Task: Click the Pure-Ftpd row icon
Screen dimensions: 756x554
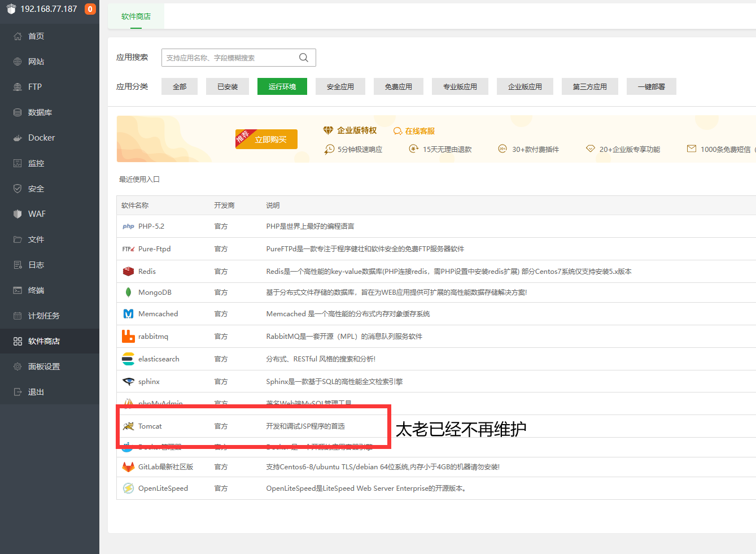Action: point(128,249)
